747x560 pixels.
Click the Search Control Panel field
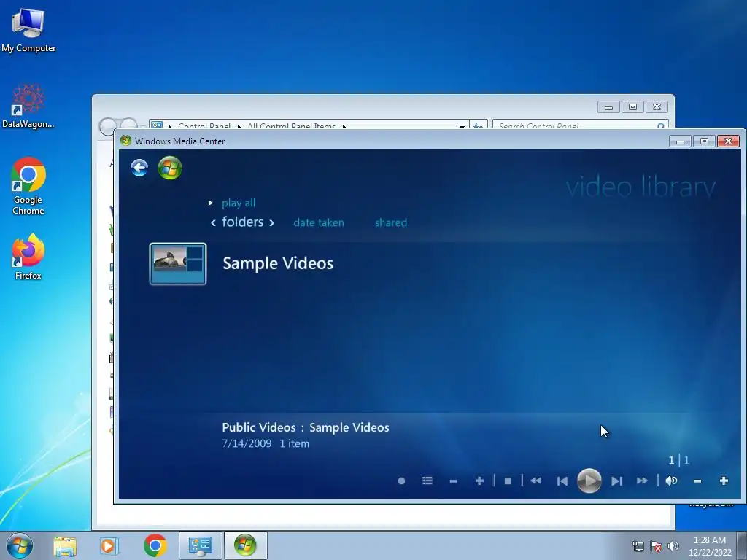[x=580, y=124]
